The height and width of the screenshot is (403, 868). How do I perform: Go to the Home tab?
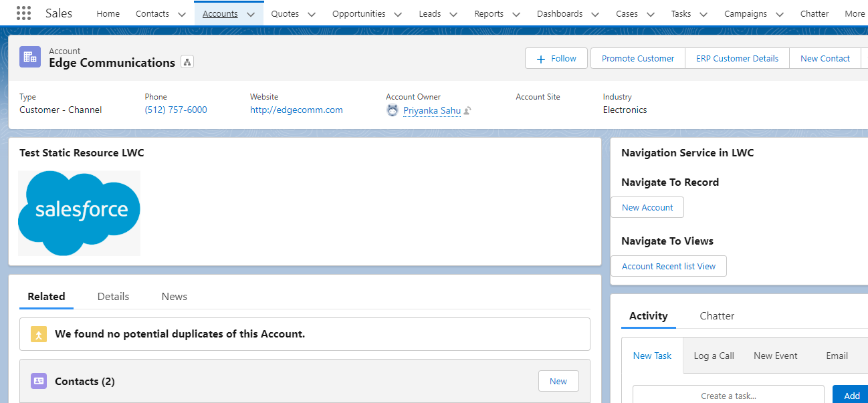coord(108,13)
